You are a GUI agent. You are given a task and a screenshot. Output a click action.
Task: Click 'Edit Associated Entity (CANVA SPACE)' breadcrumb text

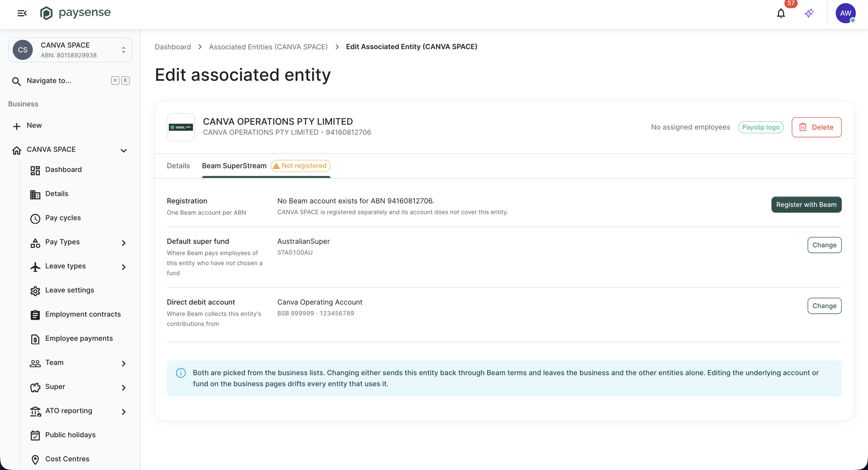(411, 47)
